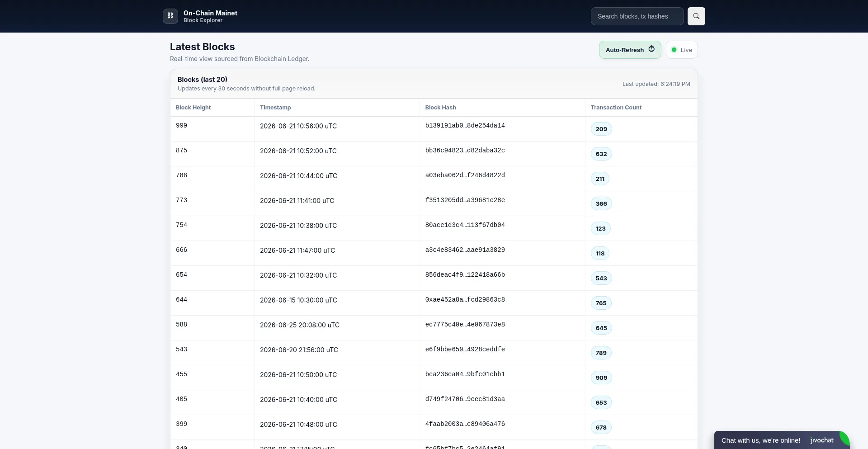Select block height 399

[x=181, y=424]
